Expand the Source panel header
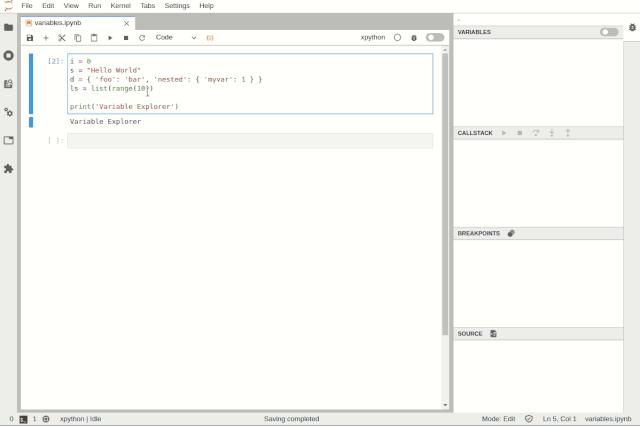This screenshot has height=426, width=640. (x=470, y=334)
